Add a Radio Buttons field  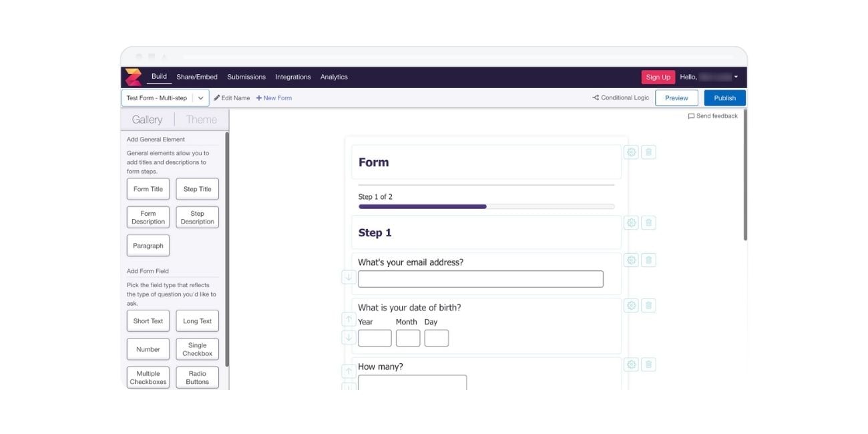[x=197, y=378]
